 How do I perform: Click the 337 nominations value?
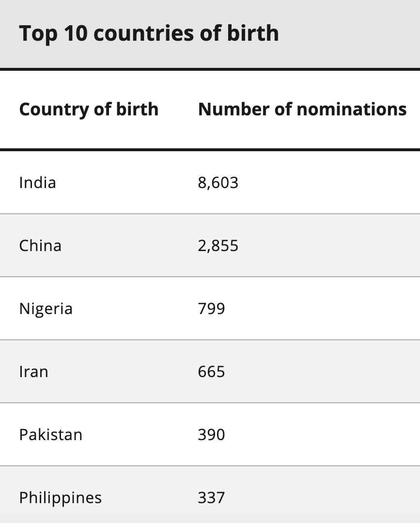point(211,498)
